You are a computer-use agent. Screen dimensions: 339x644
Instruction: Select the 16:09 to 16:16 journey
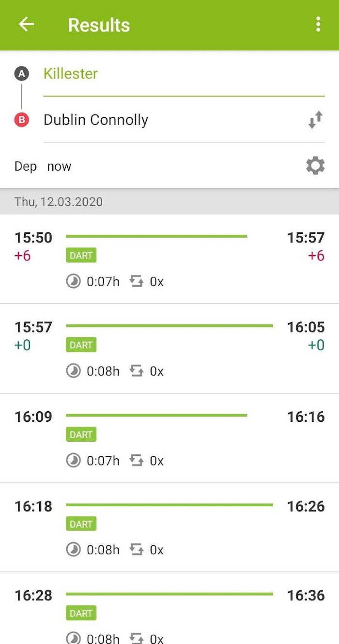pos(169,438)
